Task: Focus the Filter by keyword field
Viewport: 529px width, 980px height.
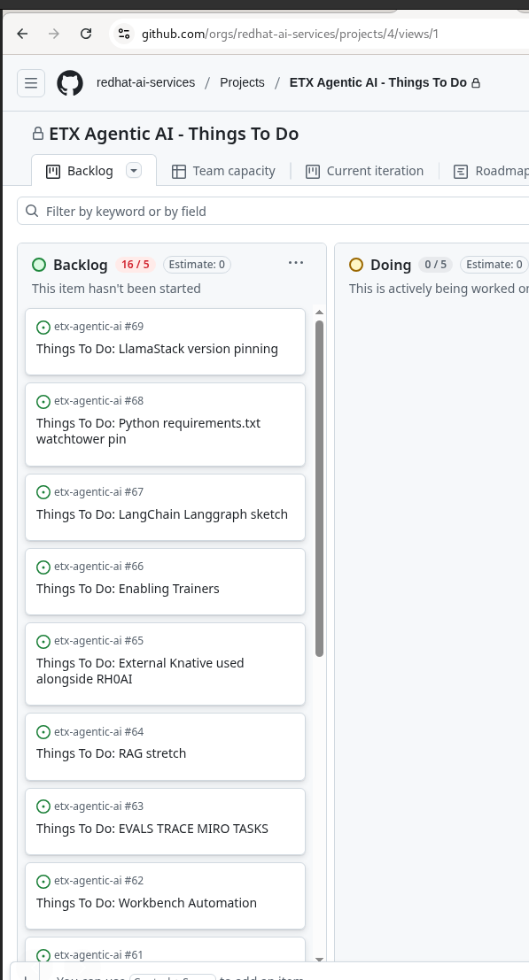Action: pyautogui.click(x=275, y=212)
